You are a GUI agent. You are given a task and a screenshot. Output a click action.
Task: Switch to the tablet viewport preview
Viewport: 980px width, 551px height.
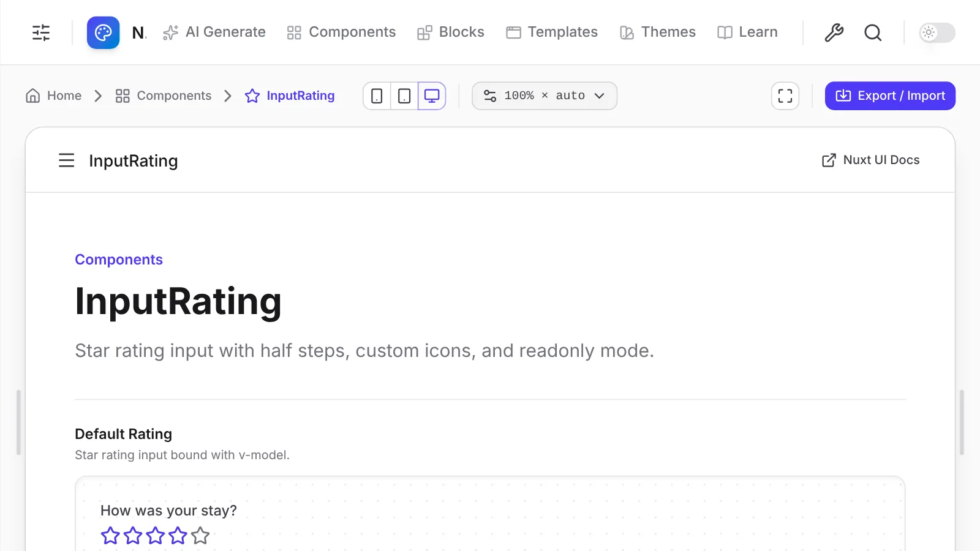[404, 96]
